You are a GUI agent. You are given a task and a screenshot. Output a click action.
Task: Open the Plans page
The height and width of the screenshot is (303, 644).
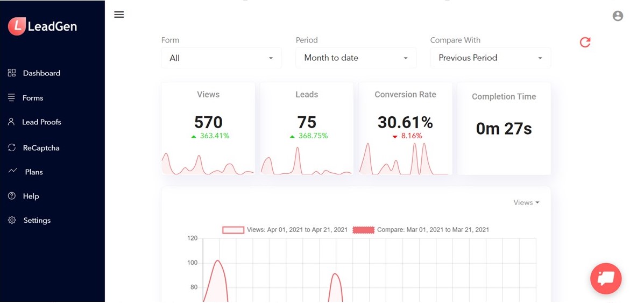[34, 172]
